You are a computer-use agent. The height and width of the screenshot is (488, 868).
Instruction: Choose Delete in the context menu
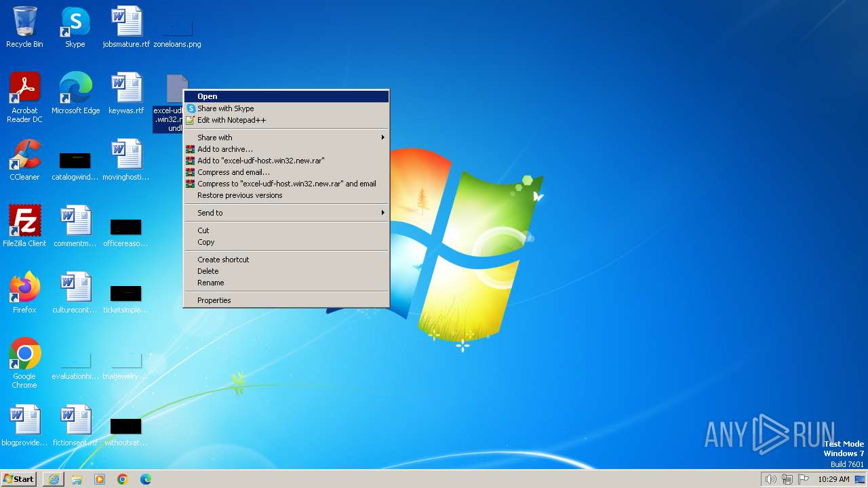(287, 271)
